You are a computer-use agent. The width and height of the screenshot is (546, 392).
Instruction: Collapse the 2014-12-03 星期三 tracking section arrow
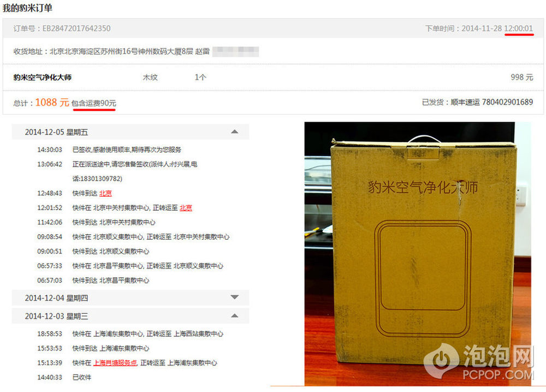tap(235, 316)
